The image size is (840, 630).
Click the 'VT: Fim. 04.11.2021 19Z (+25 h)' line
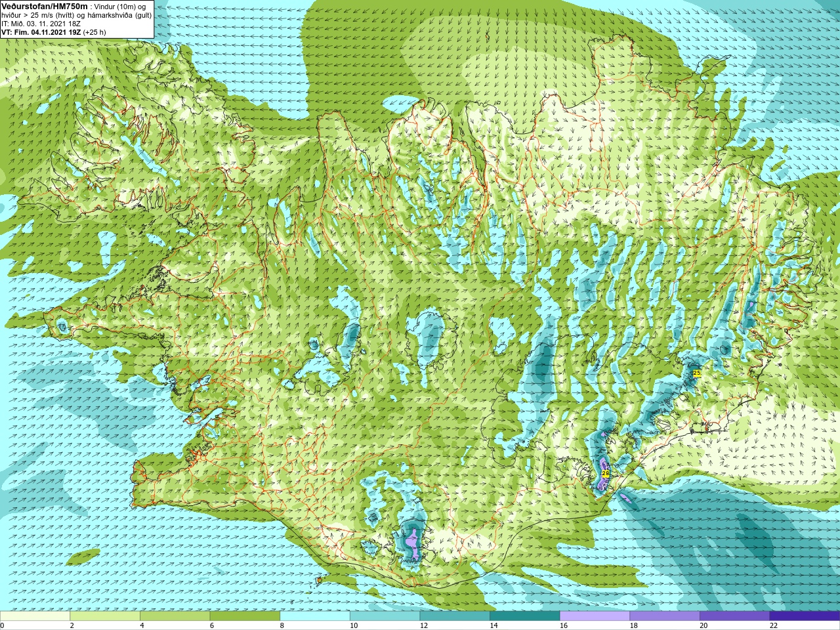(x=54, y=31)
